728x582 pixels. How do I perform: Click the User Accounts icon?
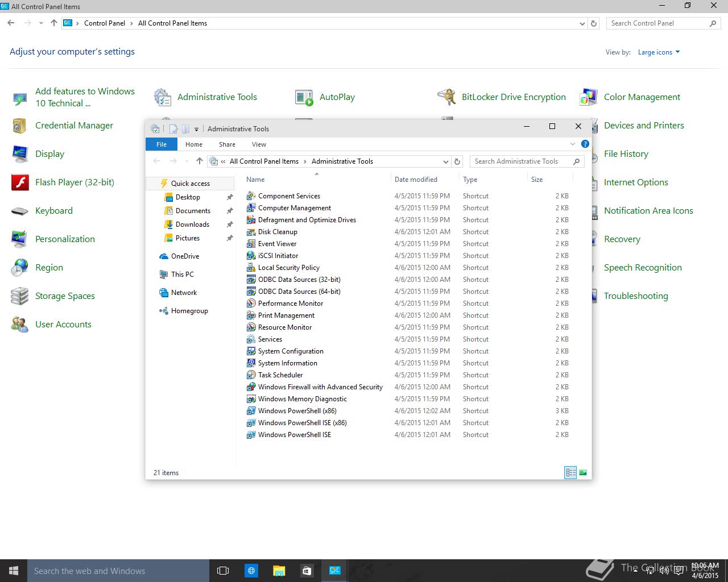coord(20,325)
